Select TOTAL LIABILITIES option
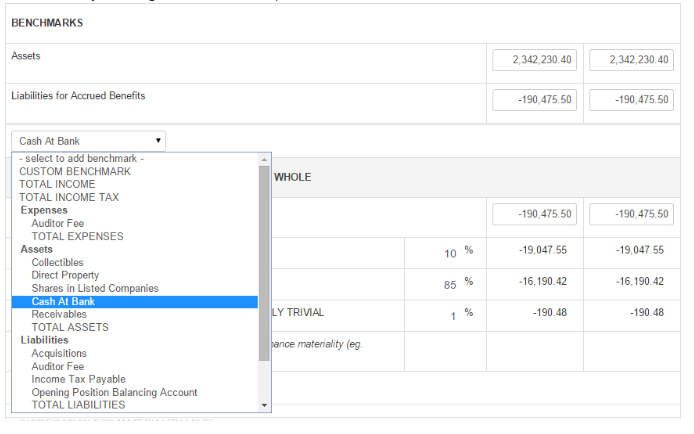Viewport: 694px width, 434px height. click(78, 406)
